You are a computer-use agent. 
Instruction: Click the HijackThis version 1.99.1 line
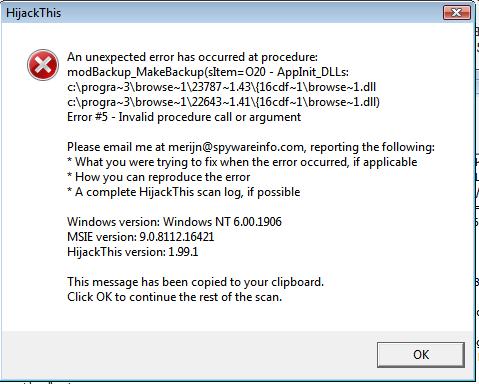pyautogui.click(x=133, y=252)
